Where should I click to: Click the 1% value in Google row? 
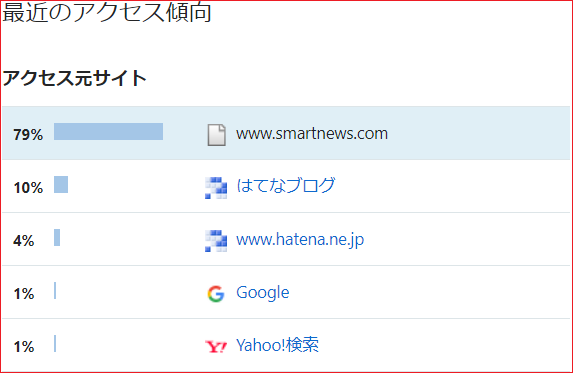24,294
